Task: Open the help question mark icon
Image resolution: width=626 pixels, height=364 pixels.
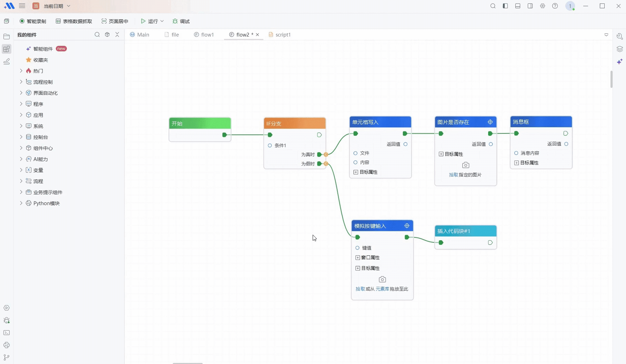Action: pyautogui.click(x=555, y=6)
